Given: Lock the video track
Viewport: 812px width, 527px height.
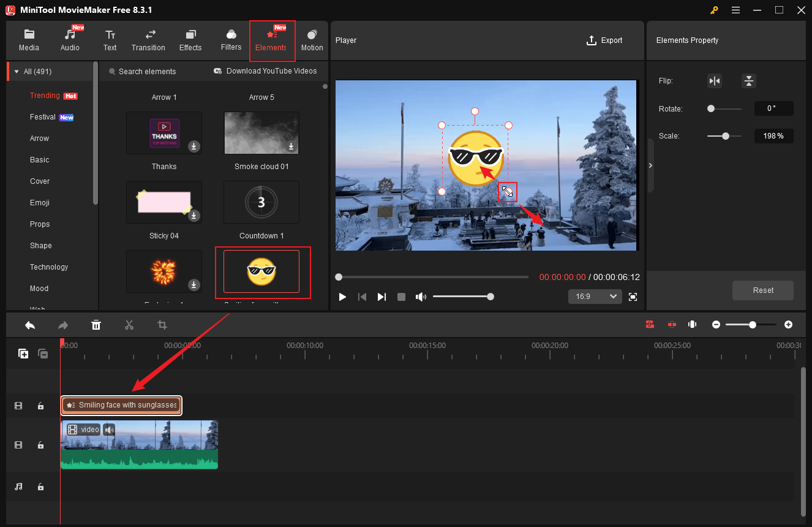Looking at the screenshot, I should click(x=40, y=445).
